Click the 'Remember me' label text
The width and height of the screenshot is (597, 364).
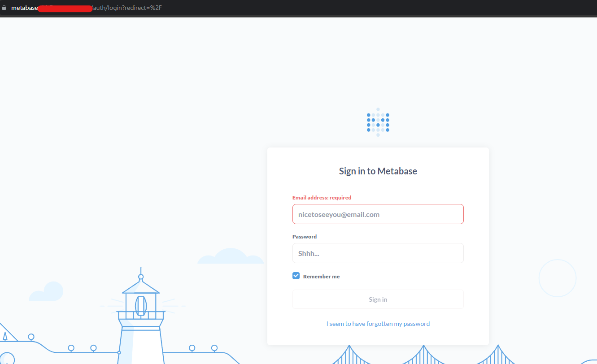click(321, 277)
